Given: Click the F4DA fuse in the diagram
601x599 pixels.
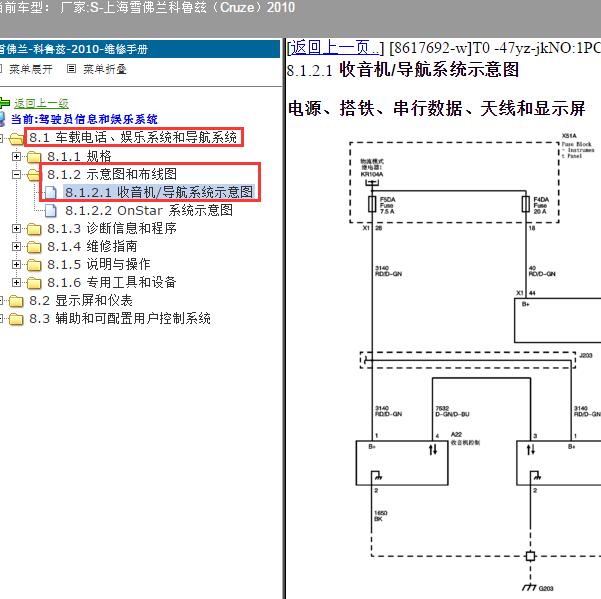Looking at the screenshot, I should pyautogui.click(x=526, y=204).
